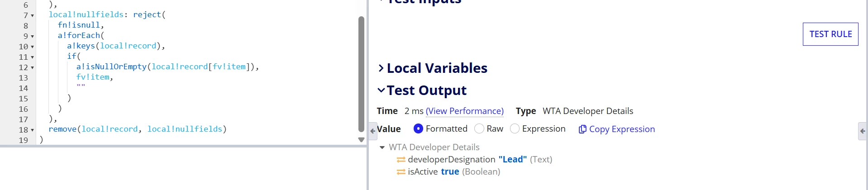
Task: Fold code at line 9 arrow
Action: click(32, 37)
